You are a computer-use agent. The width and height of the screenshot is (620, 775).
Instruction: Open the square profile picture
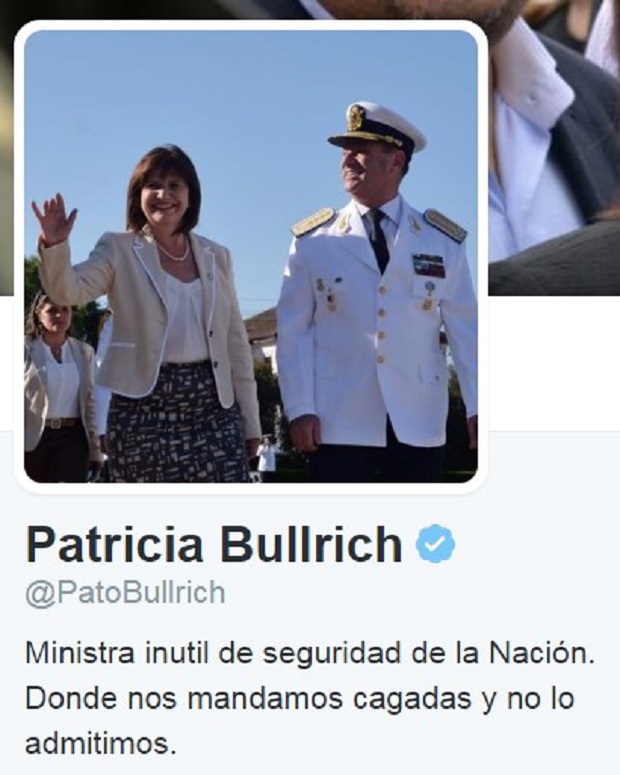point(251,257)
